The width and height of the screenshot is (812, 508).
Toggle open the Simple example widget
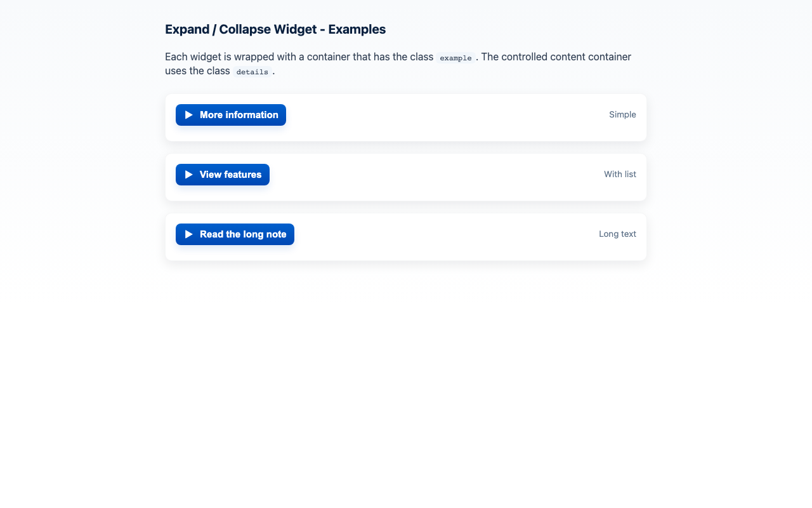[x=230, y=115]
